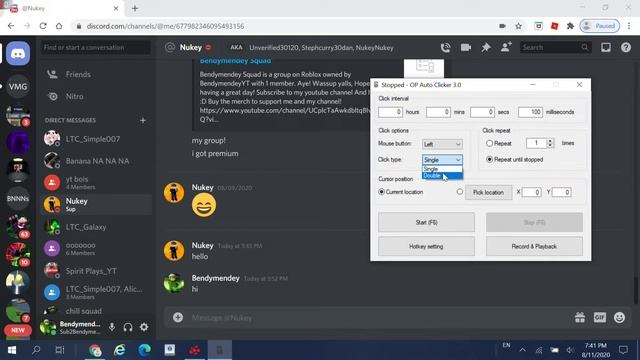Attach a file with plus icon
The width and height of the screenshot is (640, 360).
[x=178, y=317]
